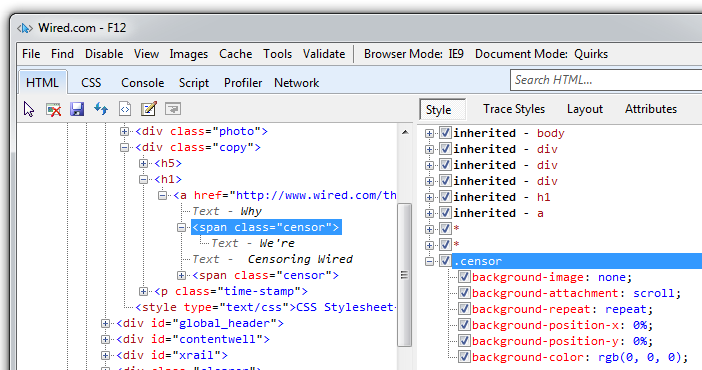Expand the div class="photo" node
This screenshot has height=370, width=702.
[x=124, y=131]
